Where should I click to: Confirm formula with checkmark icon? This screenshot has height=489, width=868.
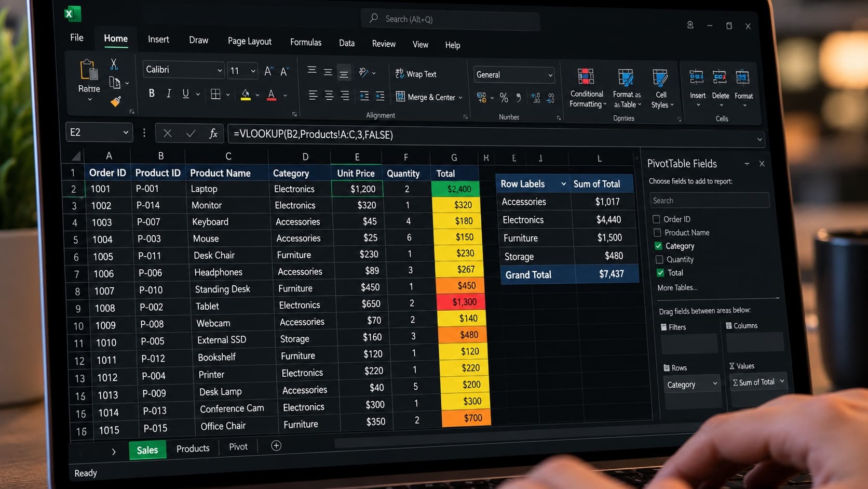coord(191,134)
